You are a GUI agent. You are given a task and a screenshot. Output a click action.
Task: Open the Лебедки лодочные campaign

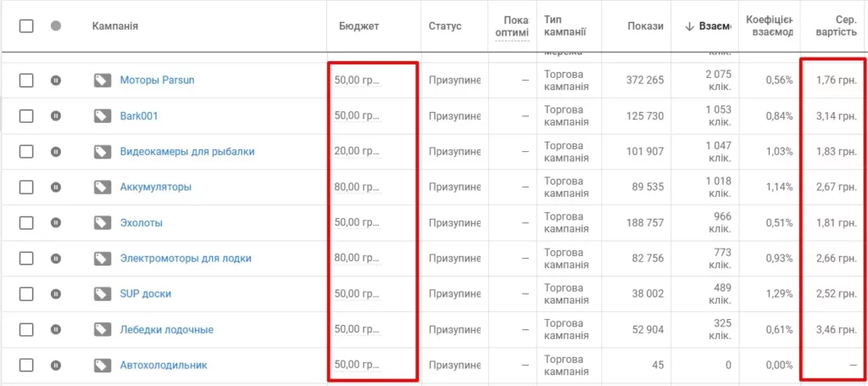point(167,330)
